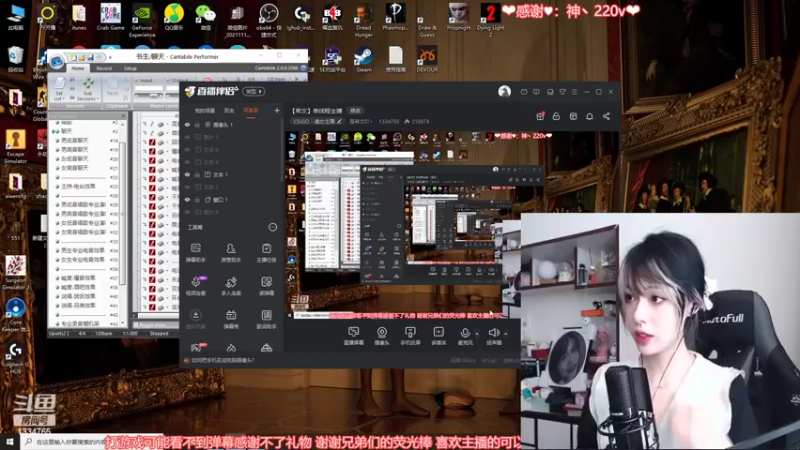Start 视频连麦 video co-streaming tool

pos(195,286)
